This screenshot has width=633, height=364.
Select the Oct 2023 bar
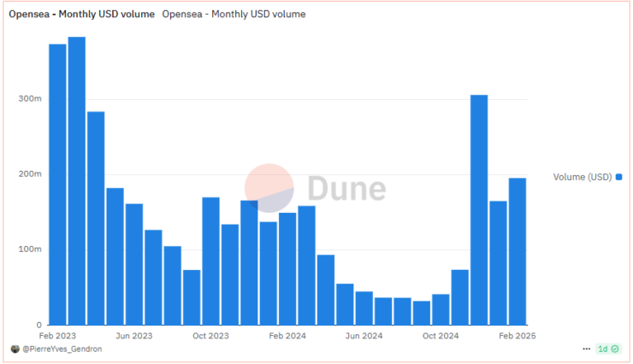pos(210,261)
